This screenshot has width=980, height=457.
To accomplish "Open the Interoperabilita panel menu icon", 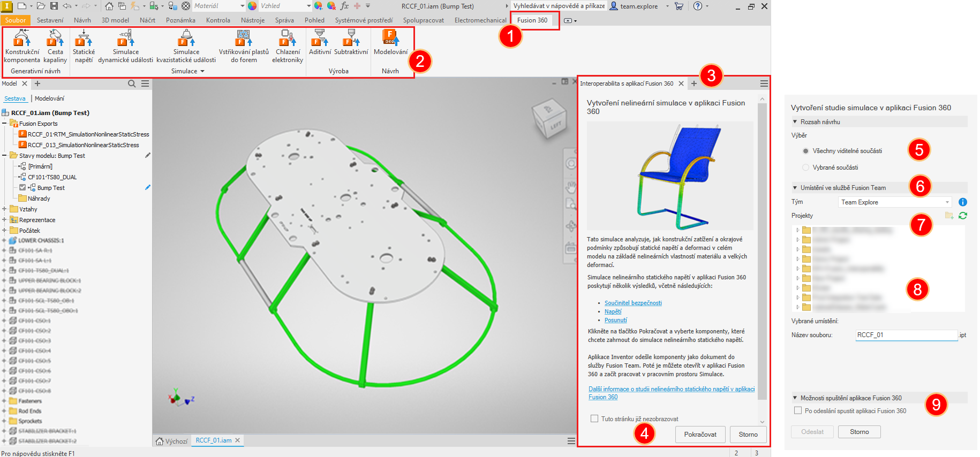I will 764,83.
